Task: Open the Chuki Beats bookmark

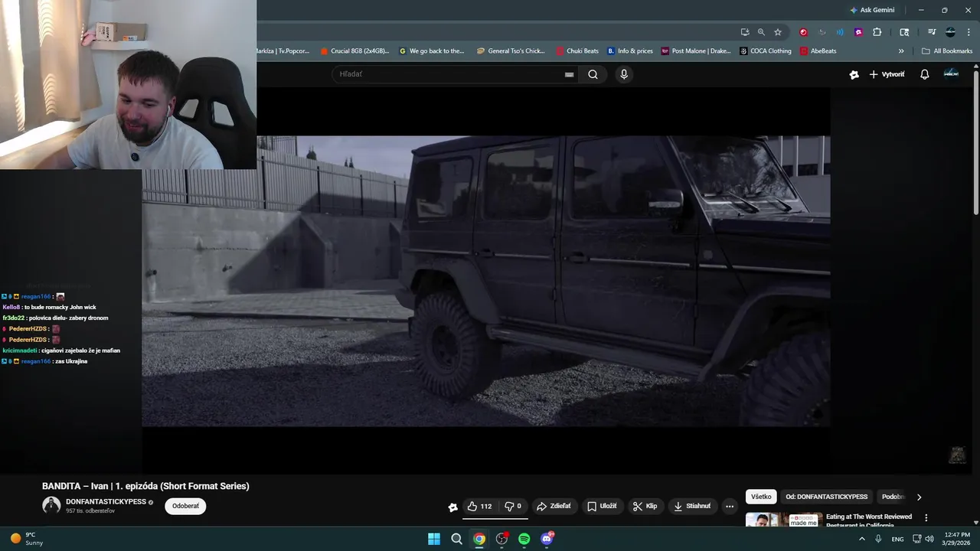Action: click(x=577, y=51)
